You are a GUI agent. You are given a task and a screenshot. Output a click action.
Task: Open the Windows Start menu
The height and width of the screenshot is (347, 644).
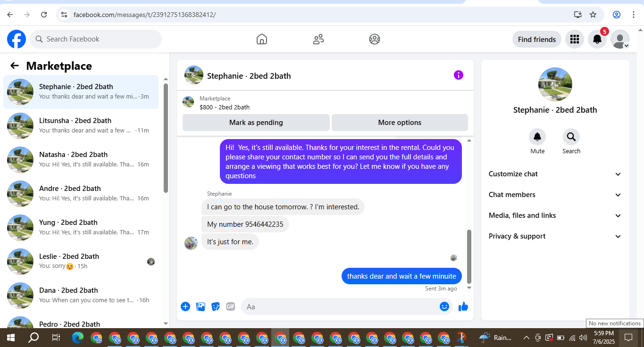click(x=10, y=338)
